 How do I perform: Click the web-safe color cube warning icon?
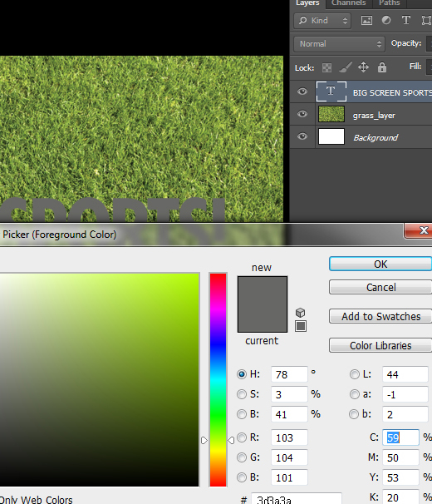tap(300, 313)
